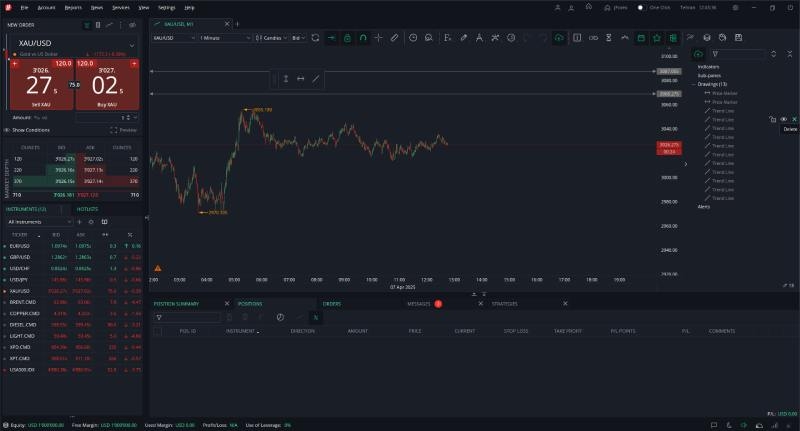The width and height of the screenshot is (800, 431).
Task: Select EUR/USD row in instruments list
Action: [72, 246]
